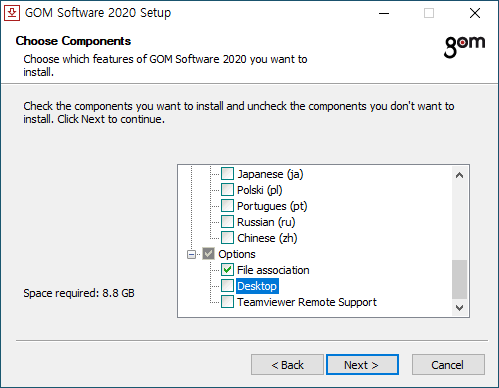Select the Japanese (ja) label
The width and height of the screenshot is (499, 388).
270,174
